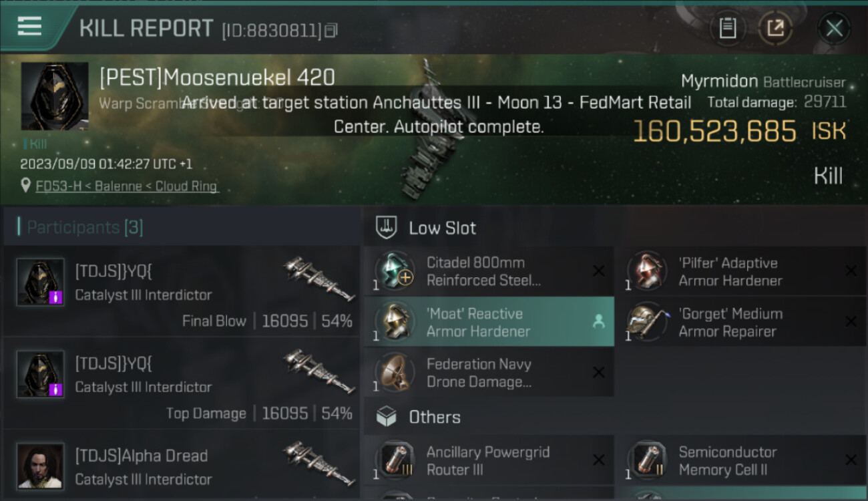Select the Participants tab header
This screenshot has height=501, width=868.
pos(85,227)
